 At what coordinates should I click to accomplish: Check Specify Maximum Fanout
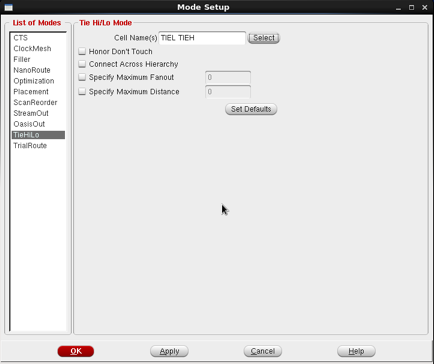click(x=82, y=77)
